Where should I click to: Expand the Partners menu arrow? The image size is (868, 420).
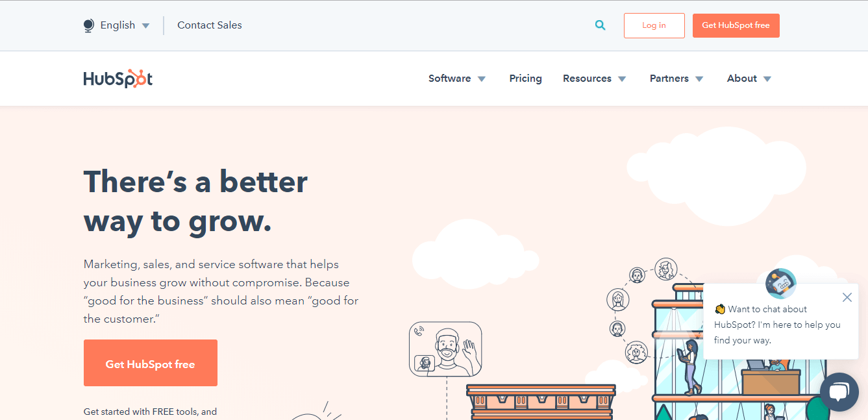tap(699, 79)
